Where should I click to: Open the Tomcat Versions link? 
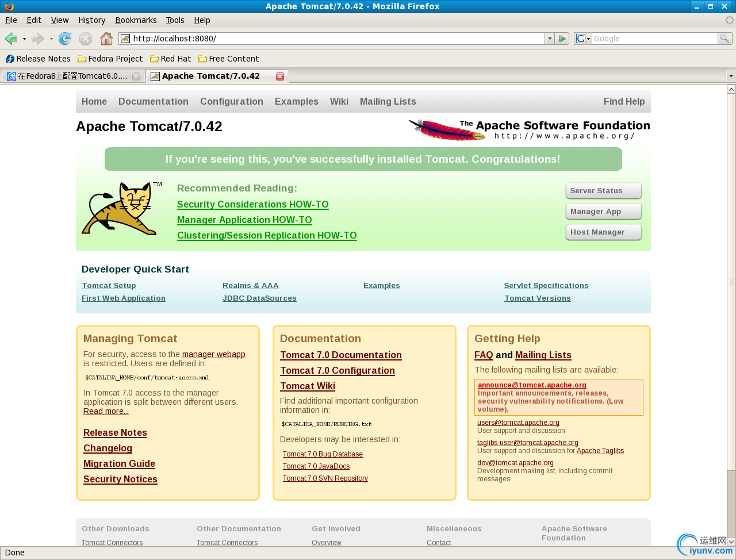point(538,298)
